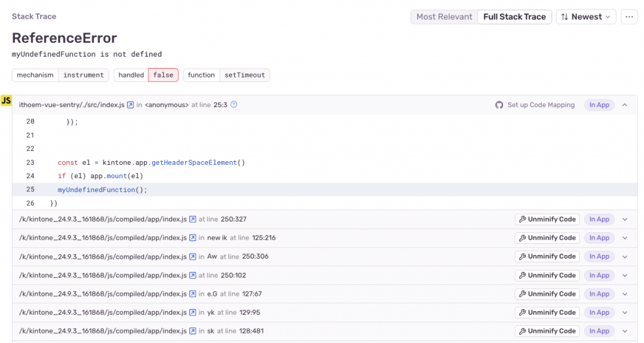Click the kintone index.js path of the yk frame
Viewport: 644px width, 343px height.
coord(103,313)
